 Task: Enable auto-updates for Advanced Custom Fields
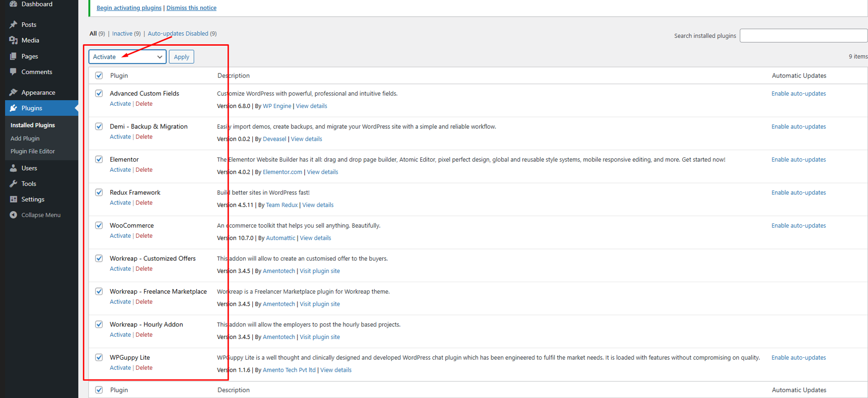(x=798, y=94)
